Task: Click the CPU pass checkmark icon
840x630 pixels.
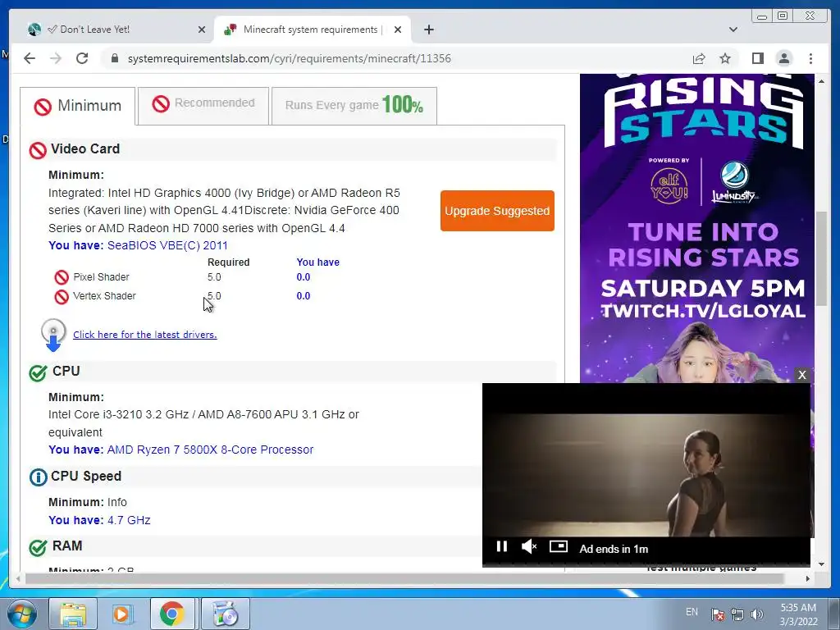Action: point(38,372)
